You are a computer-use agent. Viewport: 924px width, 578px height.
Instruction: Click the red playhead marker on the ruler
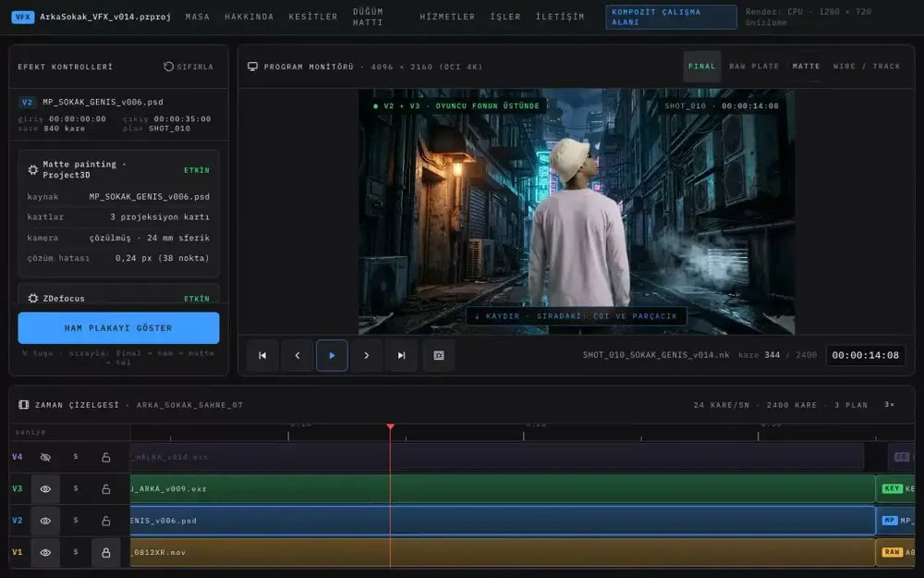(390, 426)
